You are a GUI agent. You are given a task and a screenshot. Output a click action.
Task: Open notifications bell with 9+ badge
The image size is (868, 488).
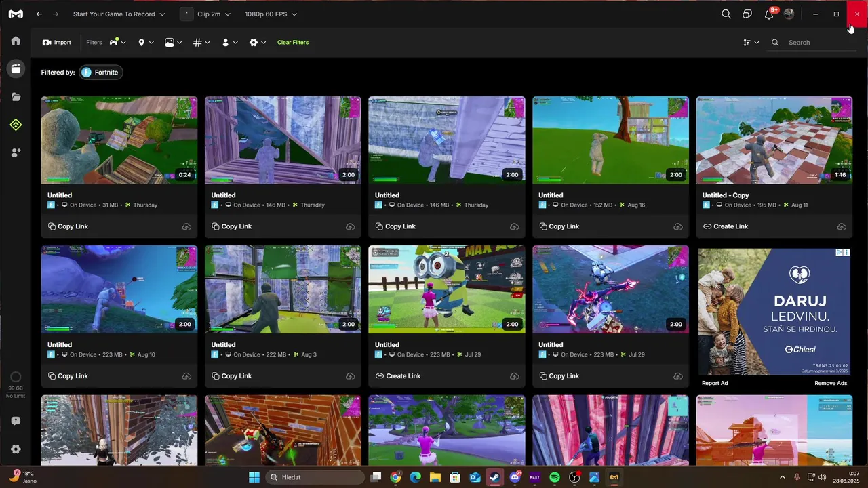[769, 14]
